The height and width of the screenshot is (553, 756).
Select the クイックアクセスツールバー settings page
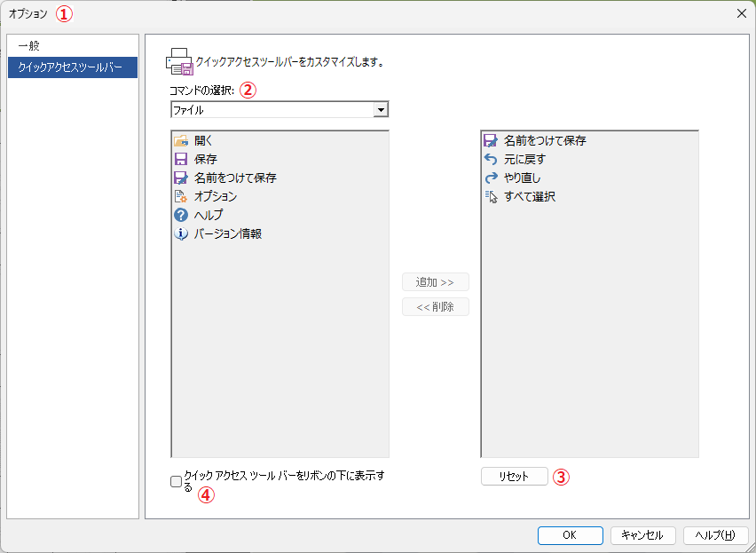tap(73, 66)
